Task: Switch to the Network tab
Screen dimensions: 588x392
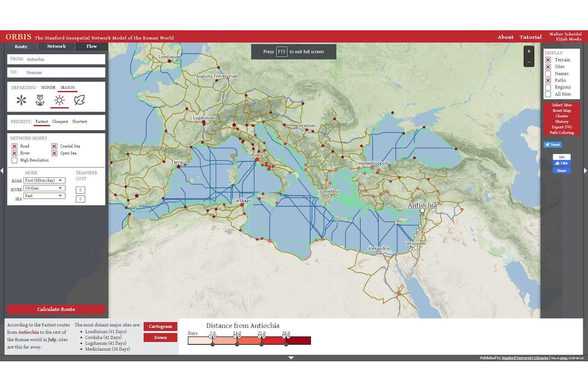Action: pos(56,47)
